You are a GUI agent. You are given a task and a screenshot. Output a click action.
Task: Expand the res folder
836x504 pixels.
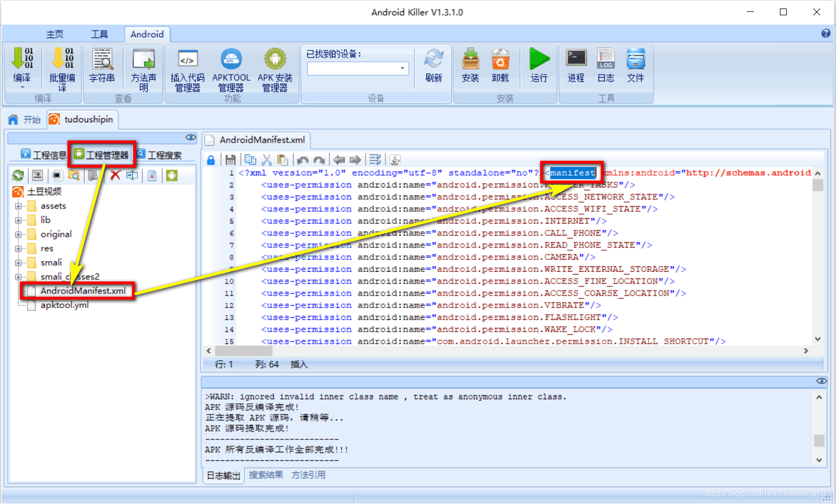pyautogui.click(x=18, y=249)
